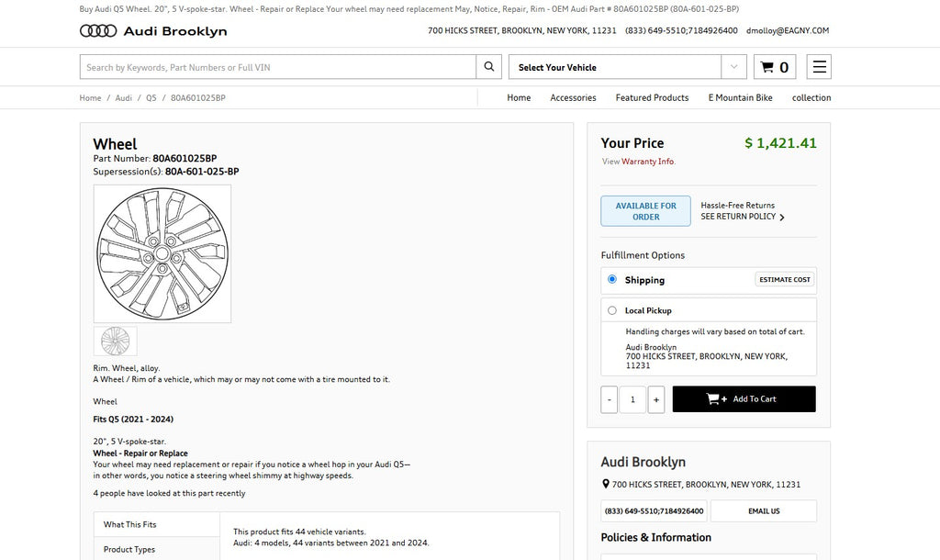The height and width of the screenshot is (560, 940).
Task: Open the E Mountain Bike menu item
Action: tap(741, 97)
